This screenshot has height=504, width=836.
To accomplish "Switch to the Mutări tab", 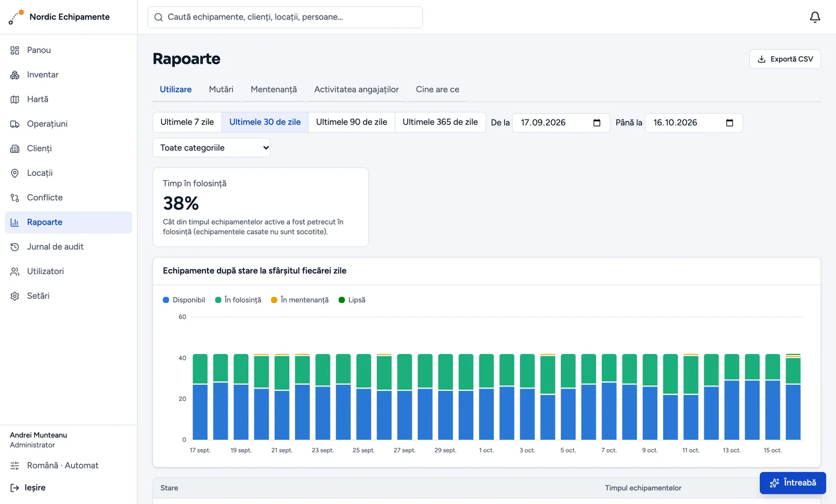I will (x=221, y=89).
